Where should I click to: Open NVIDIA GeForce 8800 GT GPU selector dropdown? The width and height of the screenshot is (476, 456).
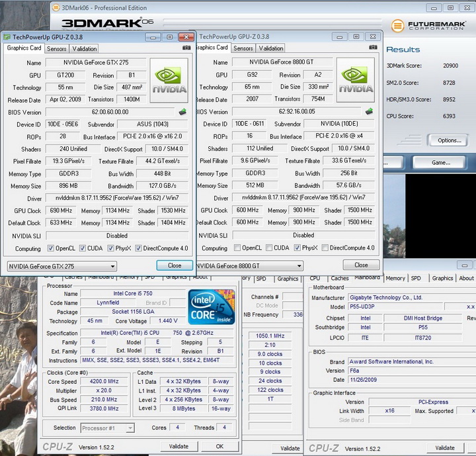(x=249, y=265)
